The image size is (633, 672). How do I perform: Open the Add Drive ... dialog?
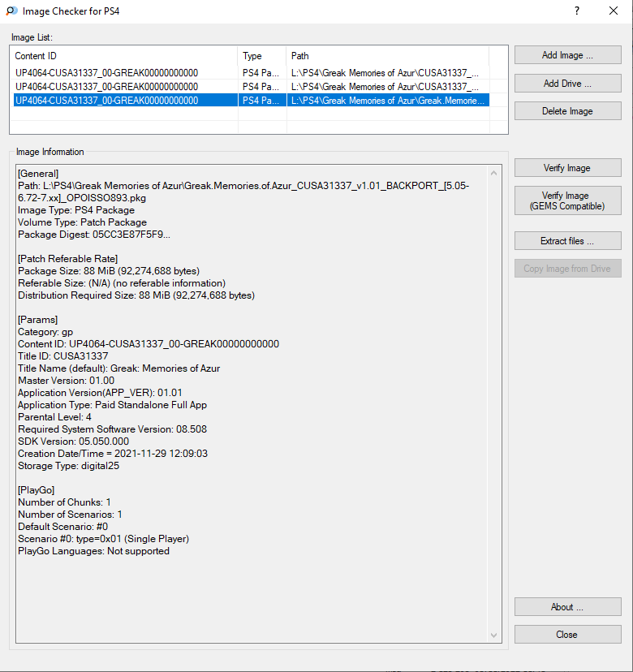(567, 83)
